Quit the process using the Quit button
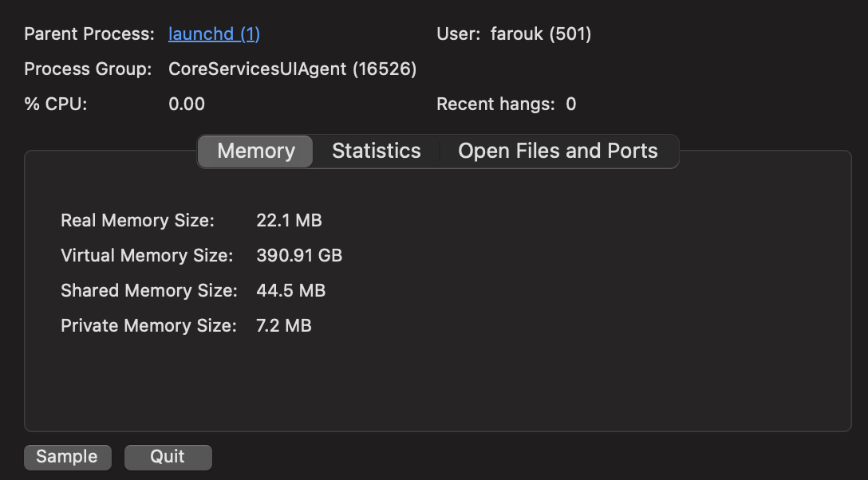The width and height of the screenshot is (868, 480). [x=168, y=457]
